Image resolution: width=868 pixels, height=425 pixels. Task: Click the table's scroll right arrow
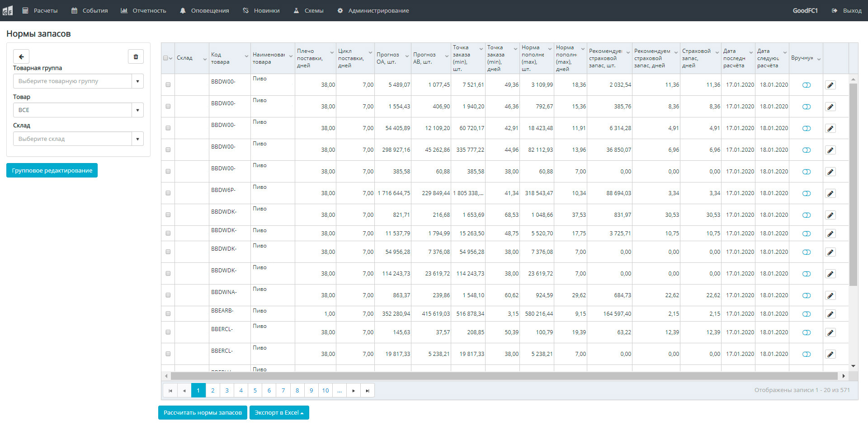pyautogui.click(x=844, y=376)
